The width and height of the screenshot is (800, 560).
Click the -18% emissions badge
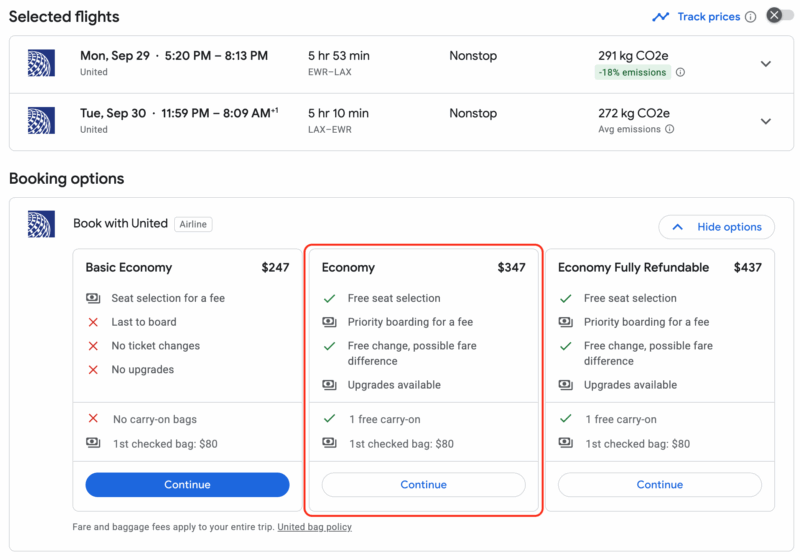coord(632,72)
